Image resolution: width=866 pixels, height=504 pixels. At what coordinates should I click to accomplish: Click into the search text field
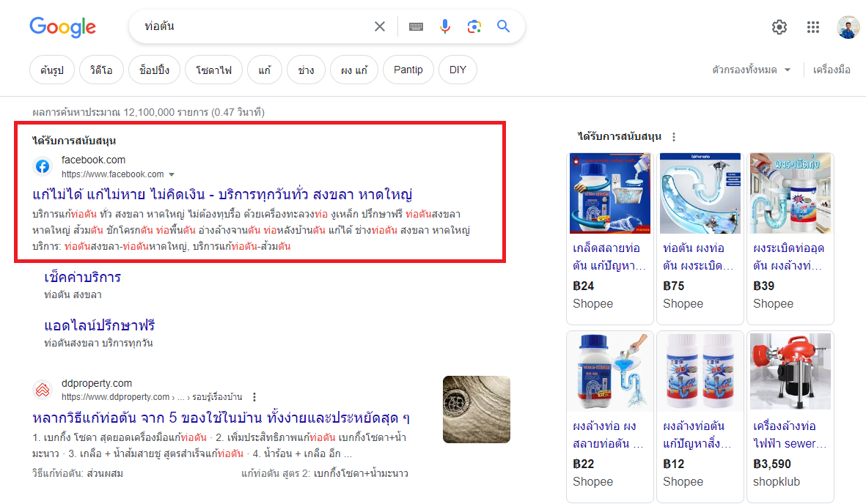(x=249, y=27)
